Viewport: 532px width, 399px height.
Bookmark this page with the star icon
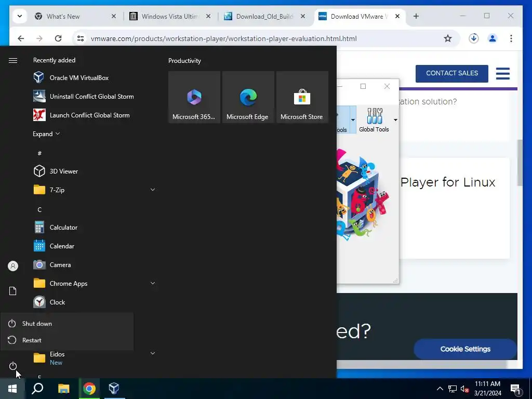pos(448,38)
